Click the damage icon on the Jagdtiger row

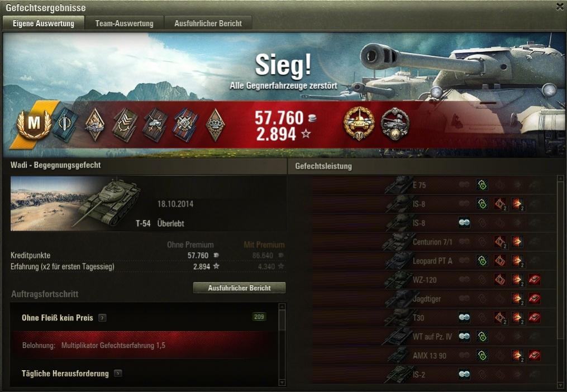coord(517,299)
